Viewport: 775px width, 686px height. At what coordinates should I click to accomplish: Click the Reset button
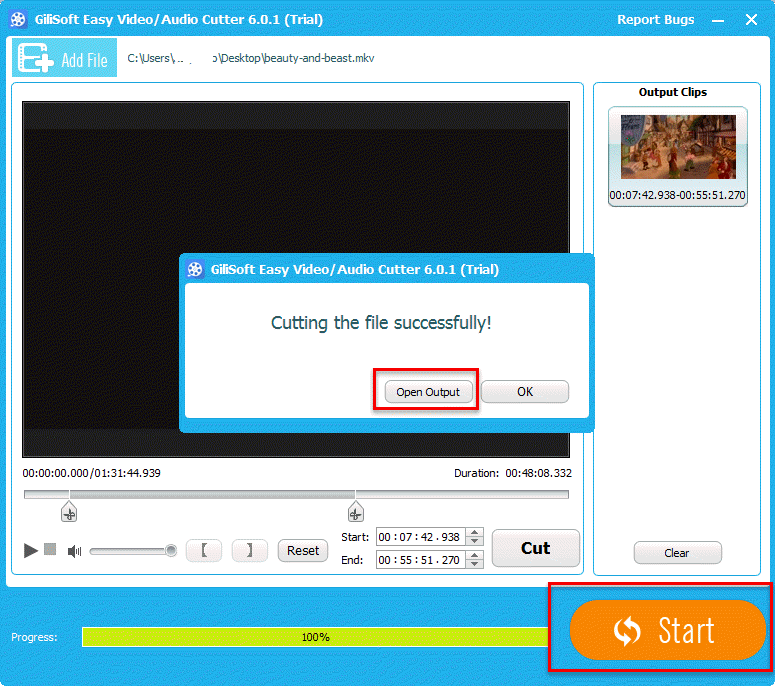point(303,551)
